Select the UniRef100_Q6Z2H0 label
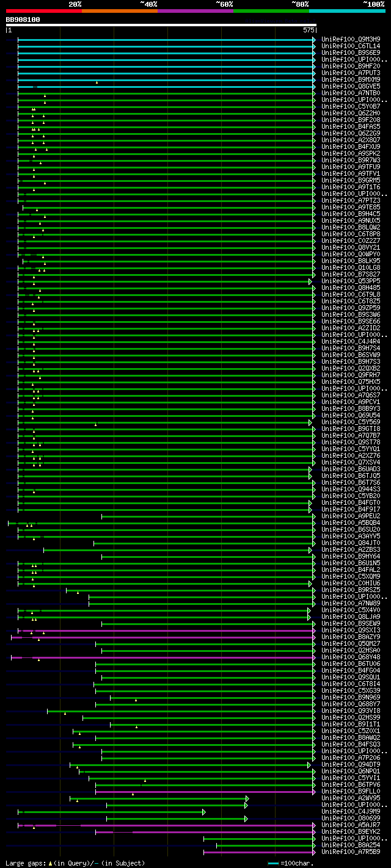Viewport: 391px width, 868px height. coord(351,114)
